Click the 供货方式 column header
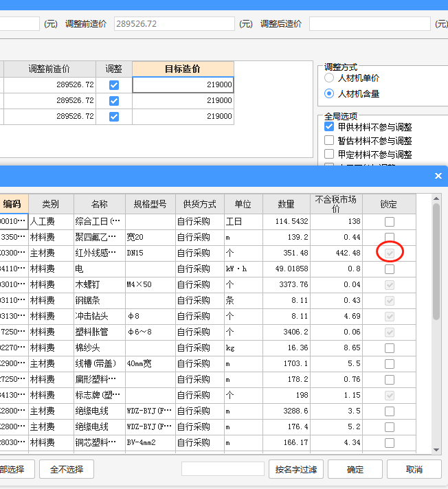 click(x=200, y=204)
